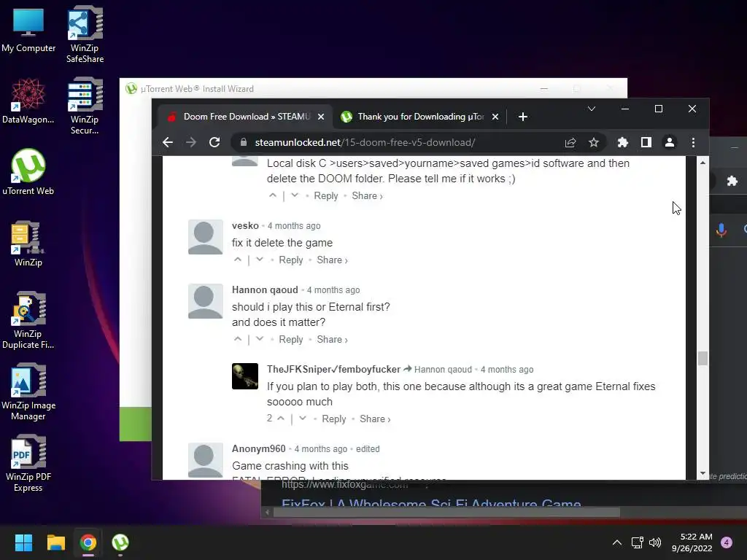Open FixFox search result link in background window

[x=431, y=503]
